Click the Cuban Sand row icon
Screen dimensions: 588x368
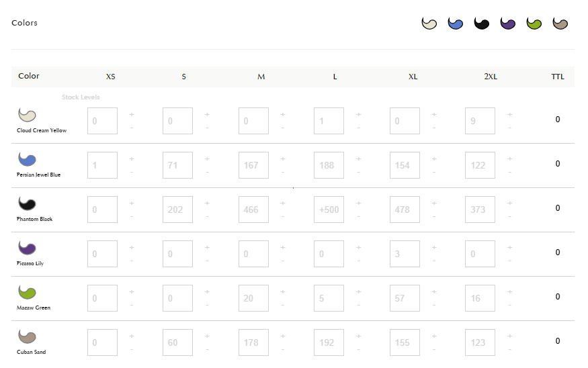tap(27, 336)
